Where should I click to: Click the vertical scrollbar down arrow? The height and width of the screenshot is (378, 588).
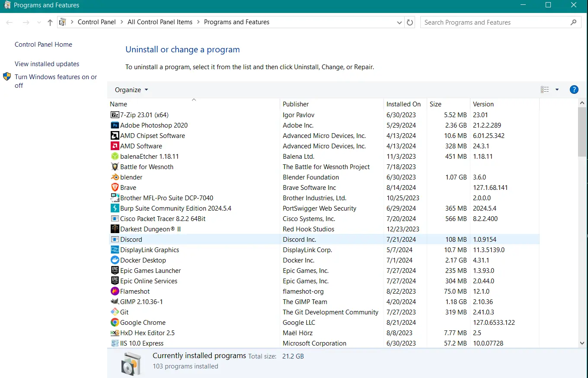coord(582,343)
